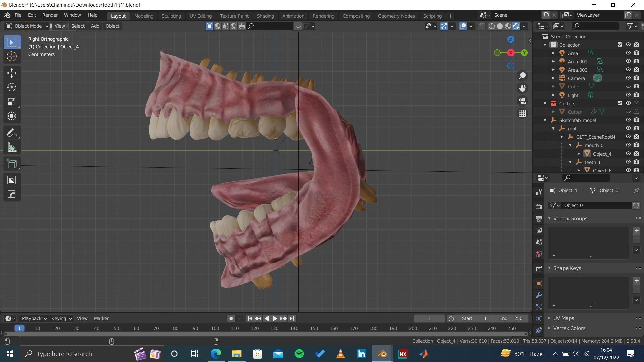This screenshot has height=362, width=644.
Task: Click the pan view hand icon
Action: [522, 88]
